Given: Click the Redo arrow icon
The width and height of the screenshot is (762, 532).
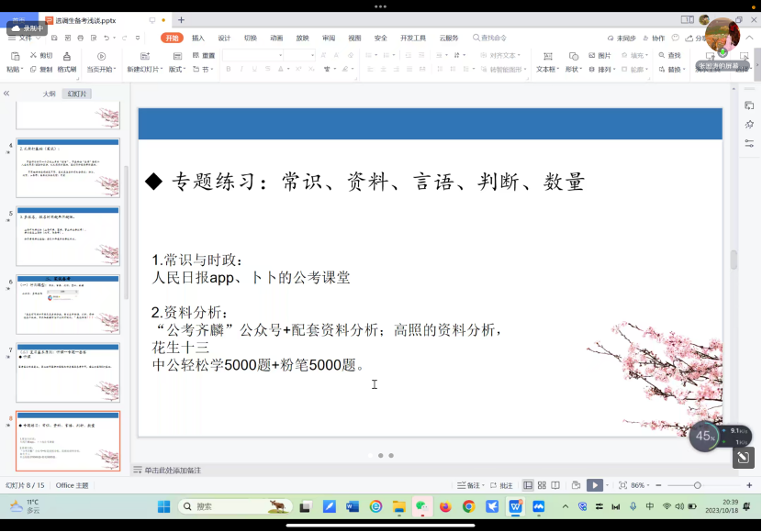Looking at the screenshot, I should pyautogui.click(x=125, y=38).
